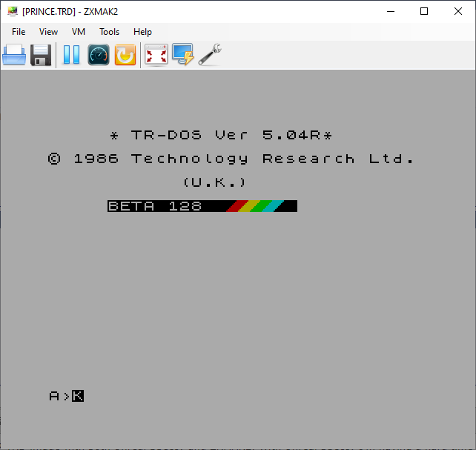Minimize the ZXMAK2 window
Image resolution: width=476 pixels, height=450 pixels.
tap(391, 12)
